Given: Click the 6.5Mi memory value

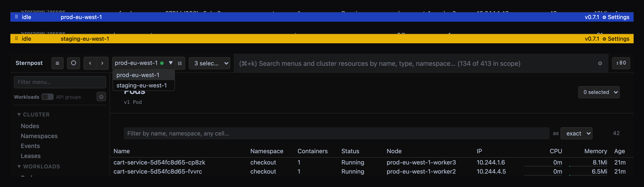Looking at the screenshot, I should (x=599, y=171).
